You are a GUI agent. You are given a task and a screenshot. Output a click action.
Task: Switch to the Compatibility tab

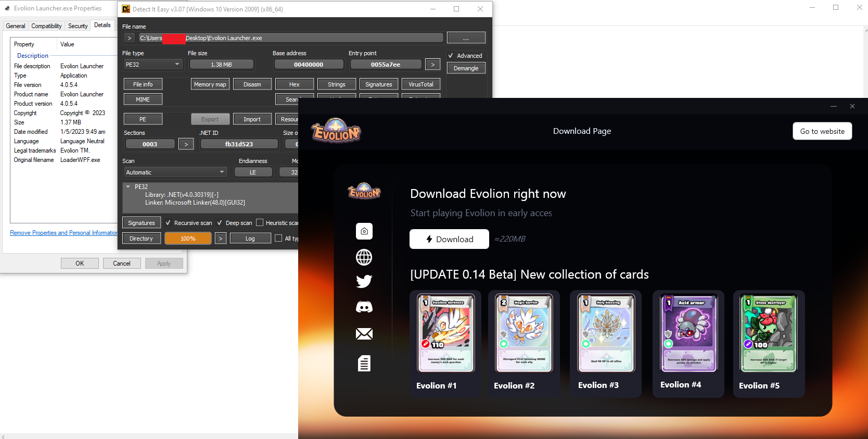(x=46, y=26)
